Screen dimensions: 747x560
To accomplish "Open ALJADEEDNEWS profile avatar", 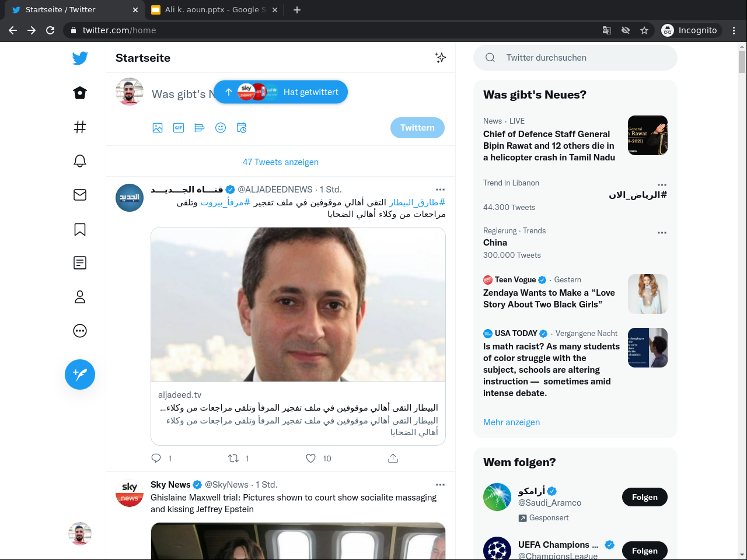I will (x=130, y=198).
